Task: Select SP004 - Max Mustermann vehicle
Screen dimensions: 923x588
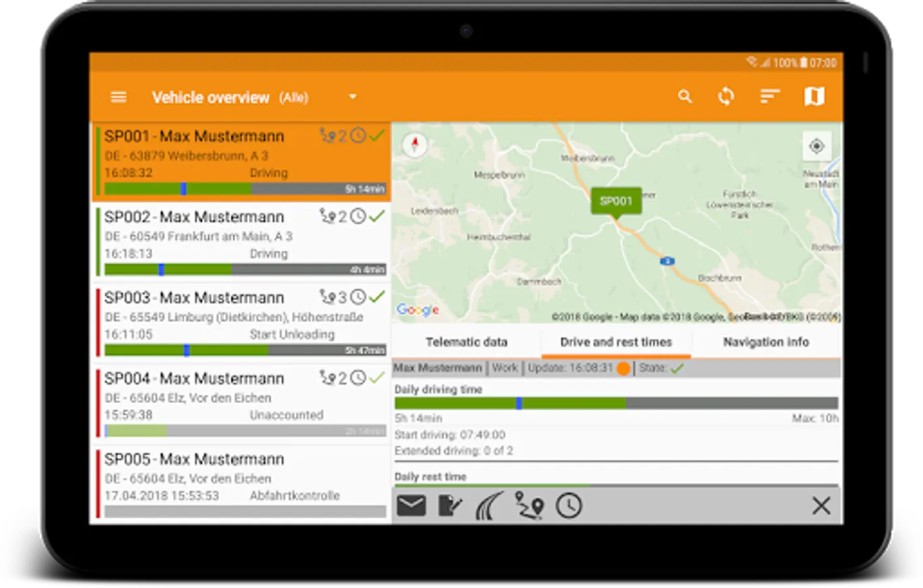Action: 241,403
